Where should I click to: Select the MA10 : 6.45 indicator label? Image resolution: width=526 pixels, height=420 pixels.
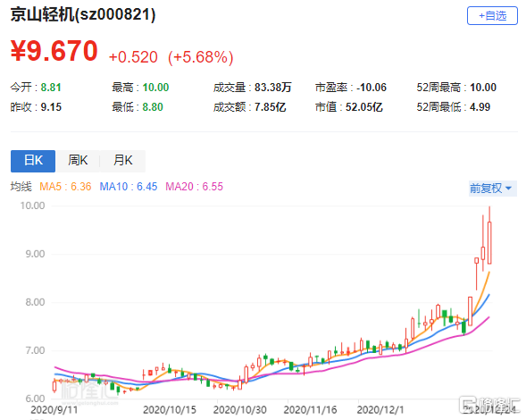tap(129, 187)
